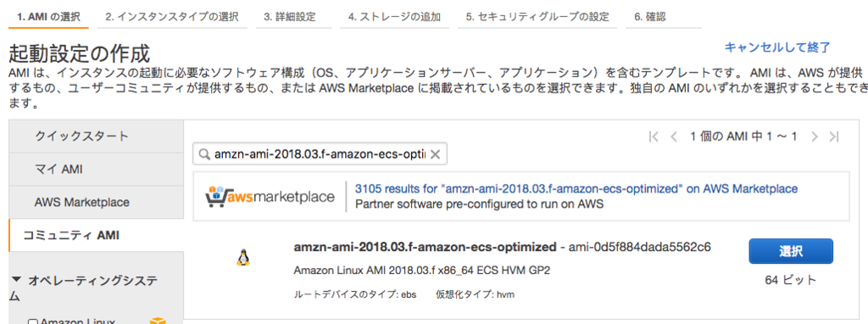Jump to last page of AMI results
Image resolution: width=868 pixels, height=324 pixels.
(x=834, y=137)
